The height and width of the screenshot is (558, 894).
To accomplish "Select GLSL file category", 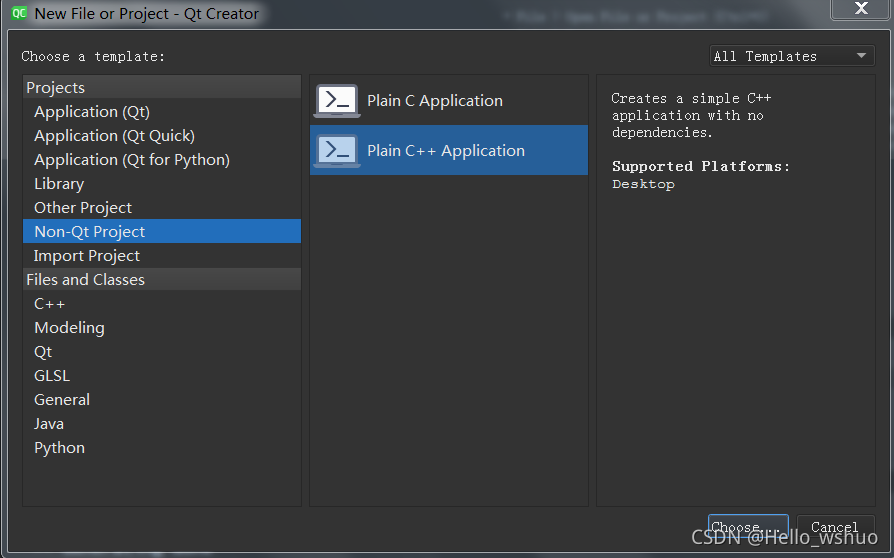I will click(162, 376).
